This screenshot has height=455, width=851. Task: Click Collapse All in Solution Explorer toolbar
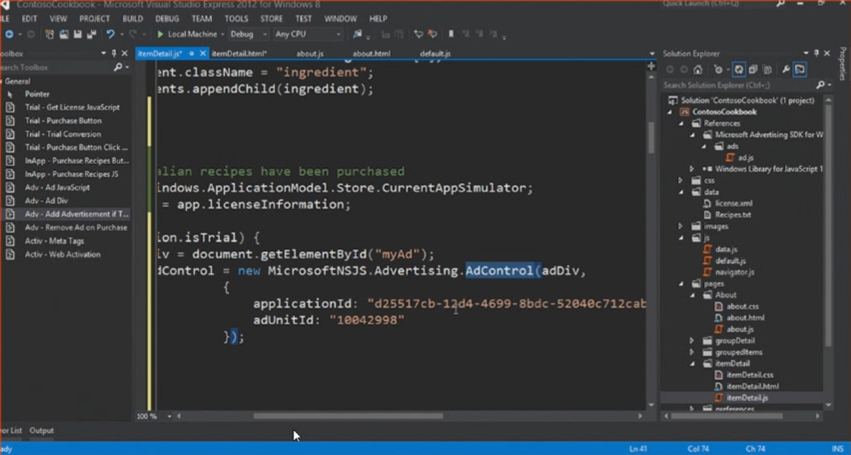[753, 69]
